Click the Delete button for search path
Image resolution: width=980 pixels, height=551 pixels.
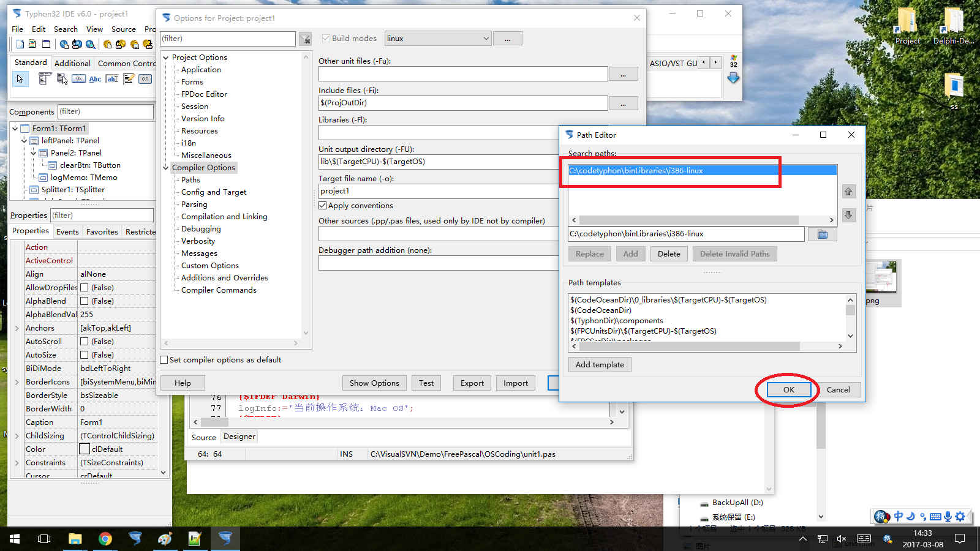669,254
